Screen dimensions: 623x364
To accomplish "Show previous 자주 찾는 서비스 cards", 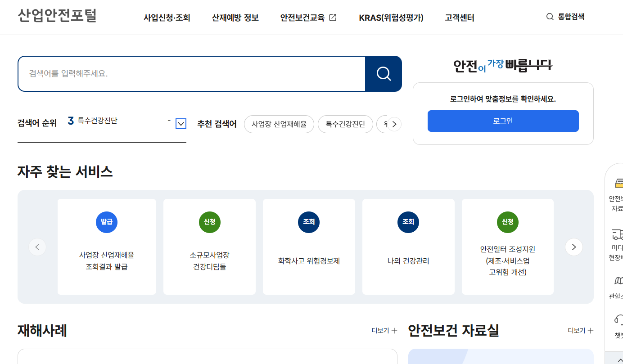I will [x=37, y=247].
